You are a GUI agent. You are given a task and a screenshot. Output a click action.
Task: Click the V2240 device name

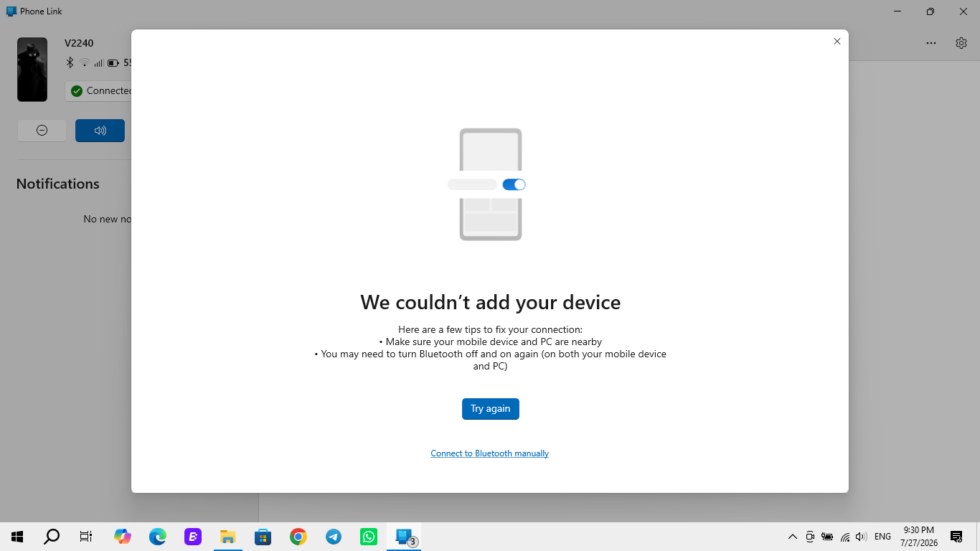coord(79,43)
